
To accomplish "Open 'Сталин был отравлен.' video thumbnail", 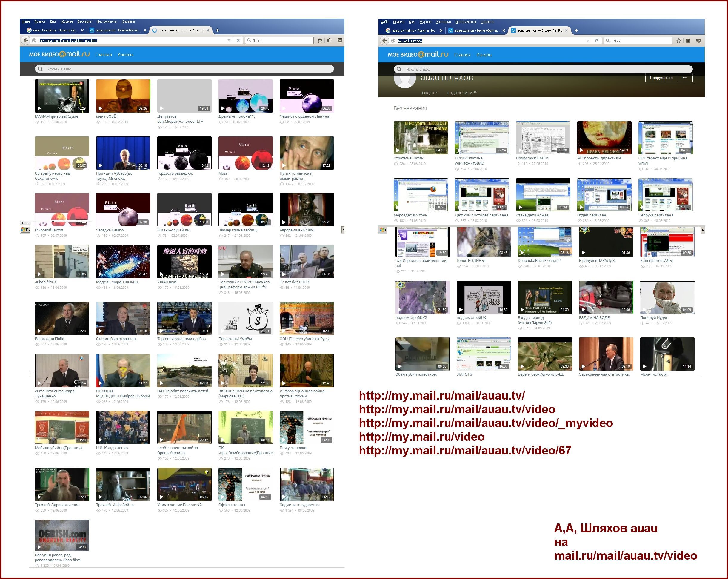I will (123, 319).
